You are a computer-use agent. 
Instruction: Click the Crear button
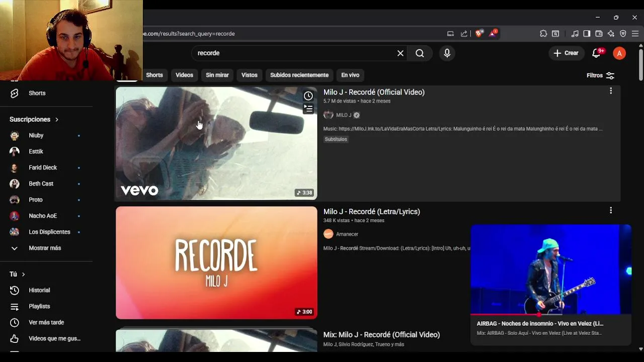[x=566, y=53]
